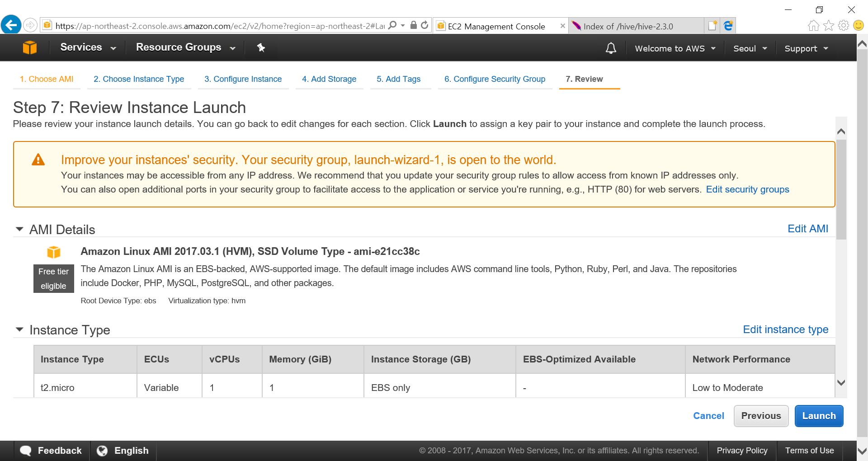868x461 pixels.
Task: Switch to Index of /hive/hive-2.3.0 tab
Action: pos(636,26)
